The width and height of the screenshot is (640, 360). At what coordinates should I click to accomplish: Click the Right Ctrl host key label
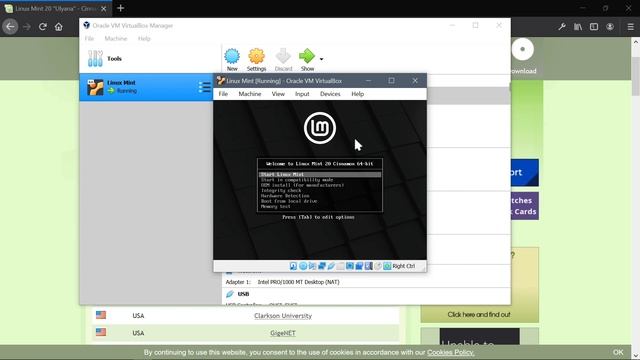pos(404,266)
